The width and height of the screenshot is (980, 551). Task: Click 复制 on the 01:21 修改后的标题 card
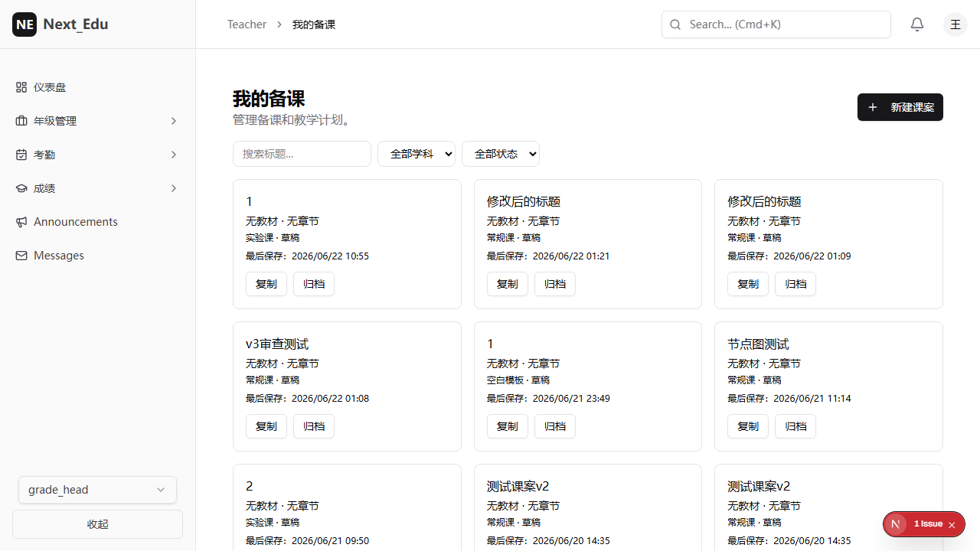coord(508,284)
